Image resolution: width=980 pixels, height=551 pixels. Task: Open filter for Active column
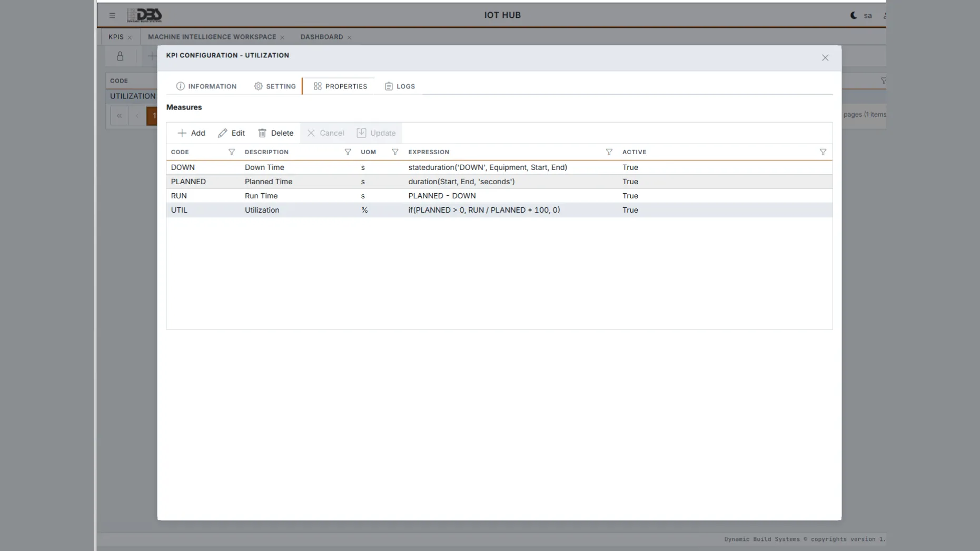click(823, 152)
